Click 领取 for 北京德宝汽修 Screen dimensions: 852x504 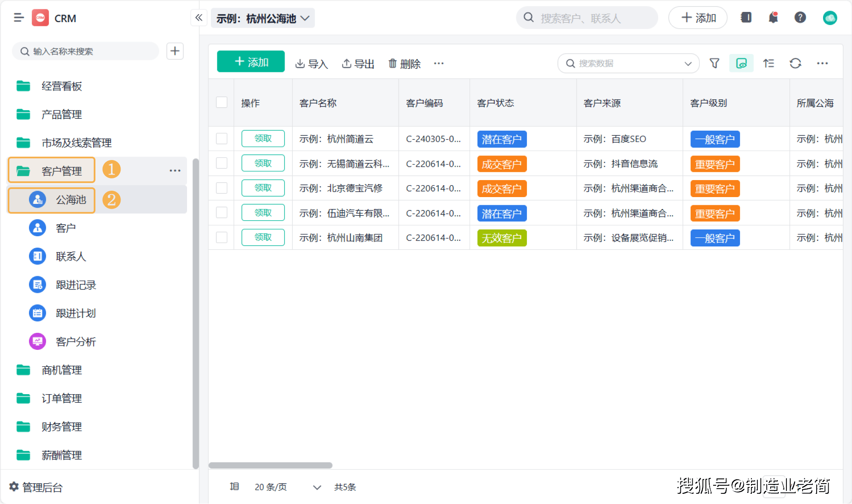click(263, 188)
